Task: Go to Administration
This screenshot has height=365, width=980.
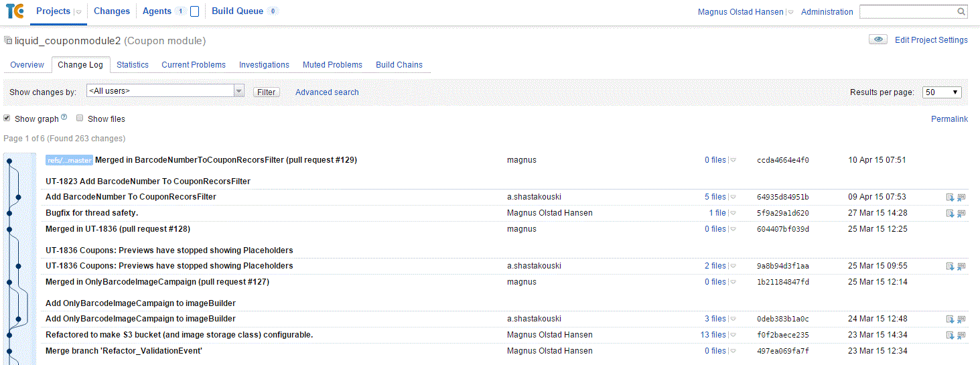Action: (x=827, y=12)
